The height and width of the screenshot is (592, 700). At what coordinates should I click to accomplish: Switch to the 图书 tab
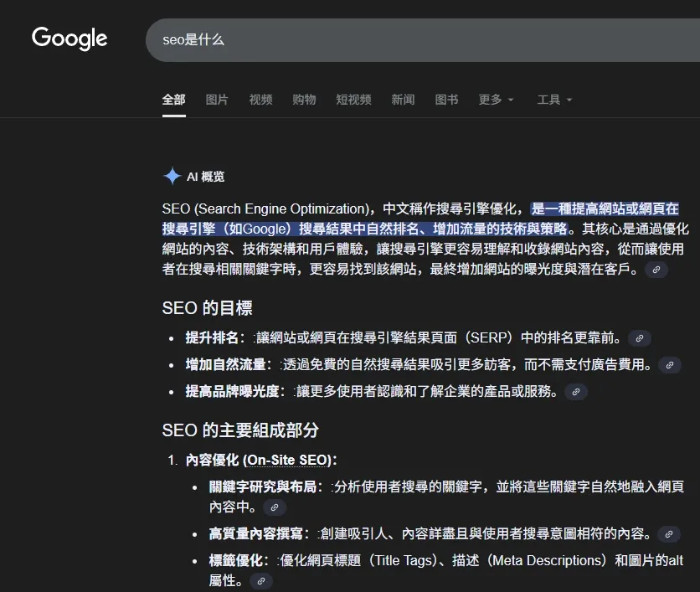coord(446,100)
